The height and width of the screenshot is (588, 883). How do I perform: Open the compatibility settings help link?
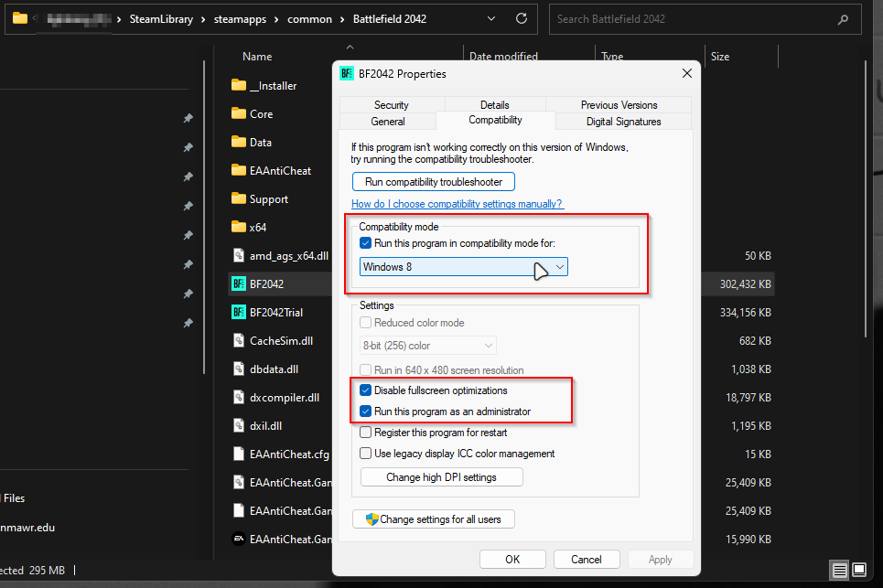(457, 204)
